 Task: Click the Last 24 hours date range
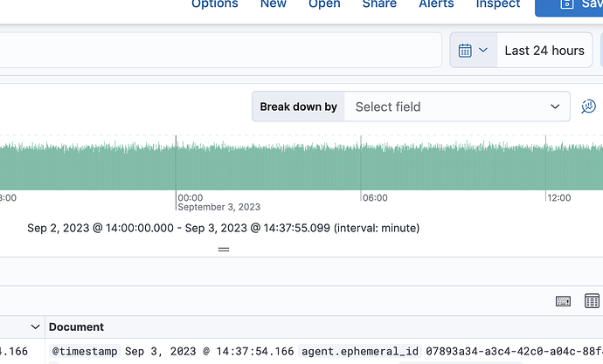coord(544,51)
